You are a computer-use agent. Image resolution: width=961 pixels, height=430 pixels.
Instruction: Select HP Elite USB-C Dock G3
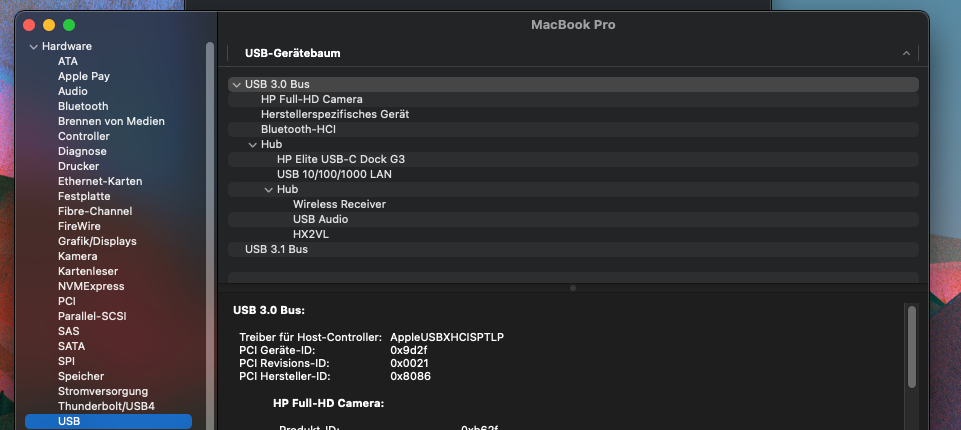click(x=340, y=160)
